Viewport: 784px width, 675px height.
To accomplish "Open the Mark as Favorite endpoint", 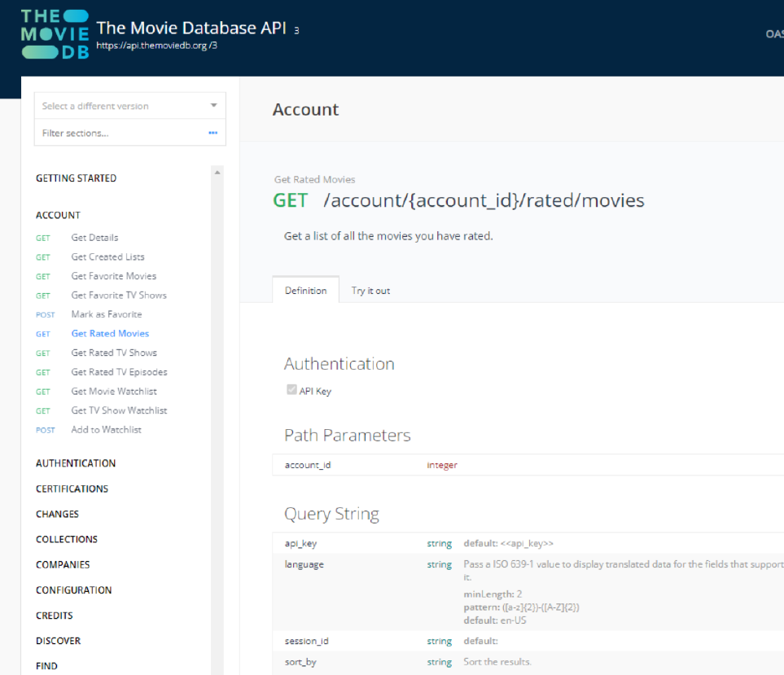I will (107, 314).
